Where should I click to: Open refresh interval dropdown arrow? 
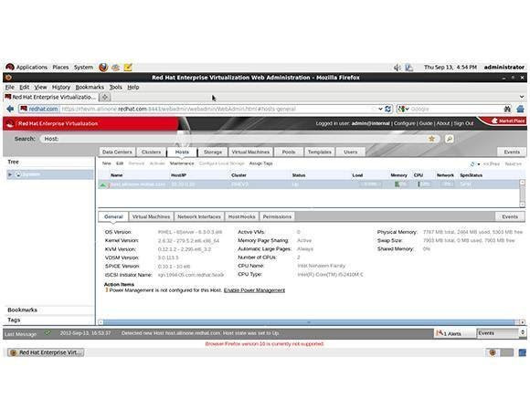click(479, 164)
